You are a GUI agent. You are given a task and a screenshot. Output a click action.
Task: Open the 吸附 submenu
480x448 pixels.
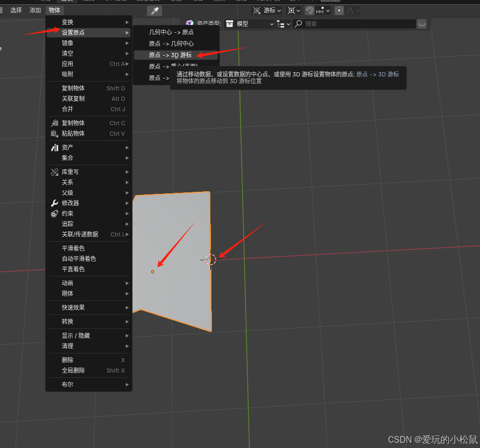click(x=89, y=74)
